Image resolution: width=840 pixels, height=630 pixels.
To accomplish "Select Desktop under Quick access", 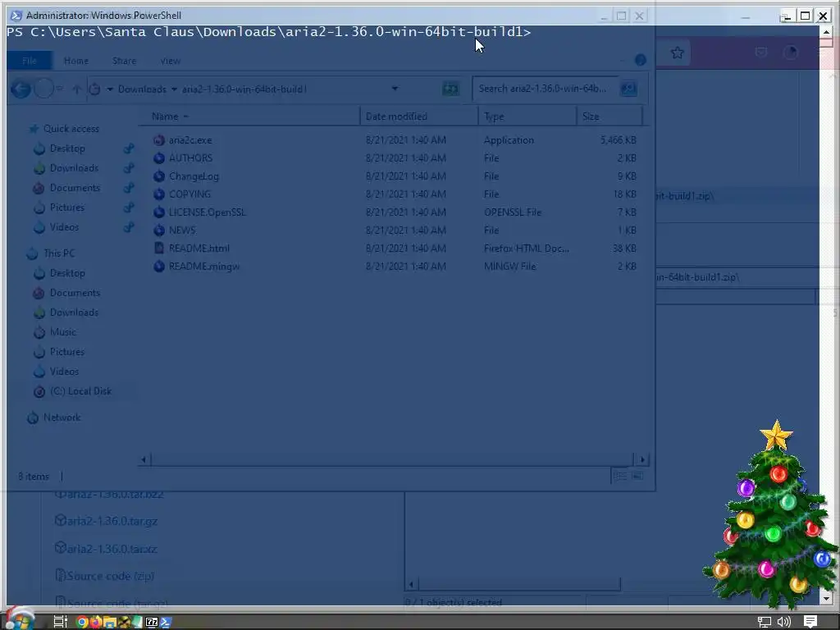I will (67, 148).
